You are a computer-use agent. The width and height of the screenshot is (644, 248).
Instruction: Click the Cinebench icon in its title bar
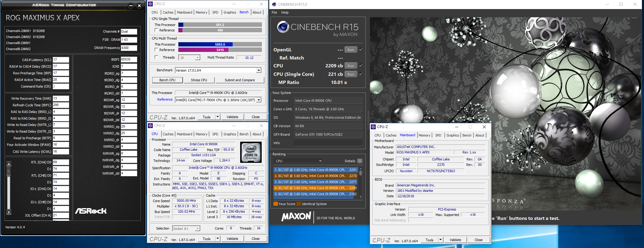tap(274, 4)
